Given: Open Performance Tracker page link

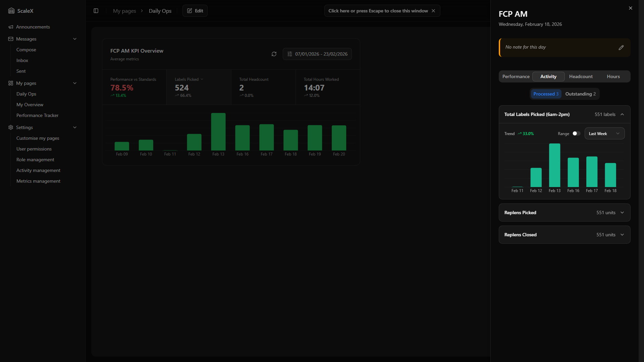Looking at the screenshot, I should point(37,115).
